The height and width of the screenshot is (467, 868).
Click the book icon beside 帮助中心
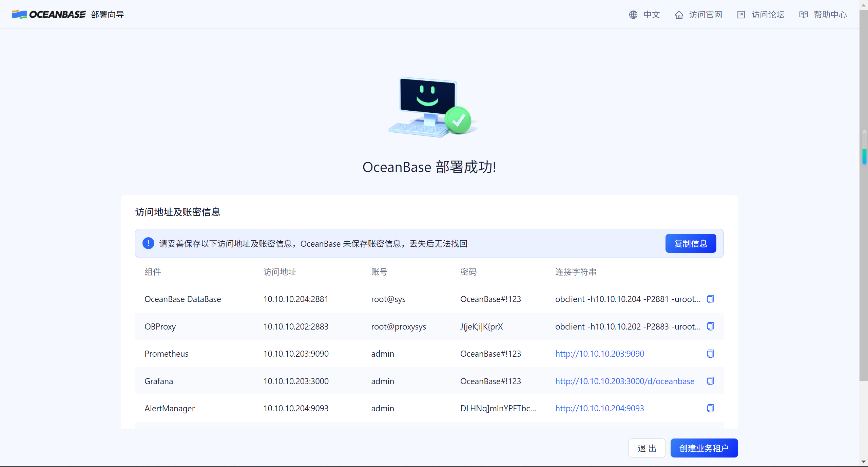(803, 15)
